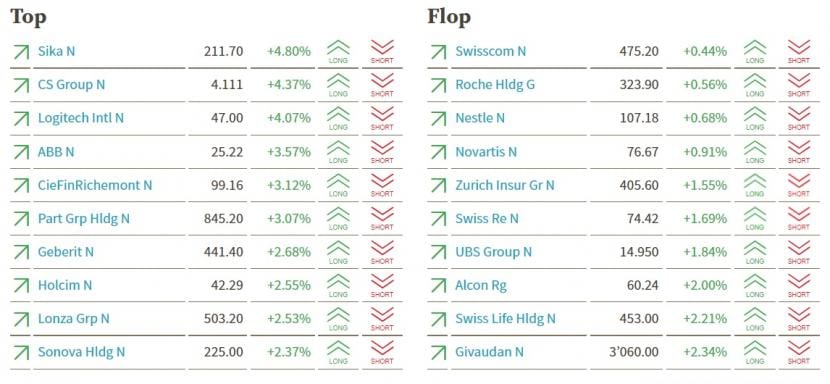Open the Part Grp Hldg N link
Screen dimensions: 830x384
tap(84, 219)
